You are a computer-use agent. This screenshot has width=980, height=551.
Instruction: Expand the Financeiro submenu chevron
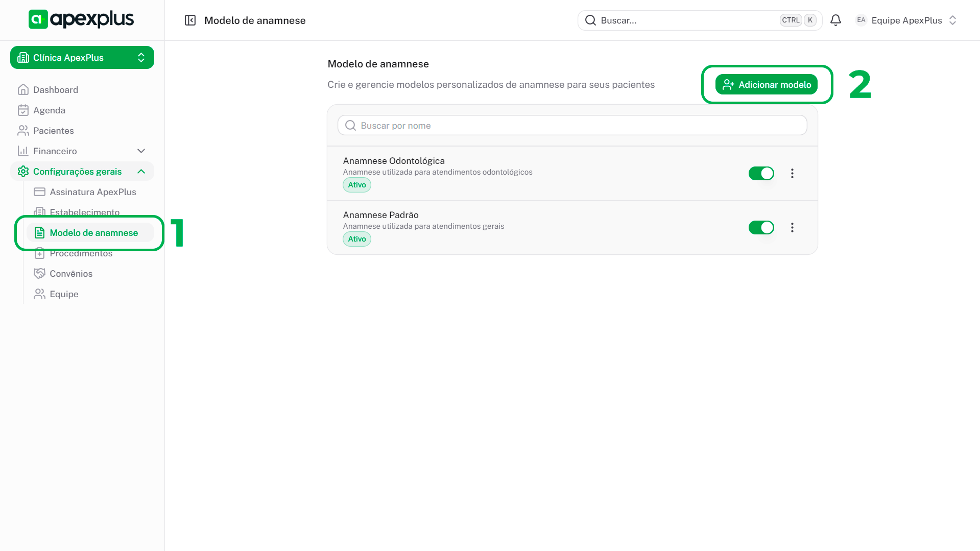(x=141, y=151)
